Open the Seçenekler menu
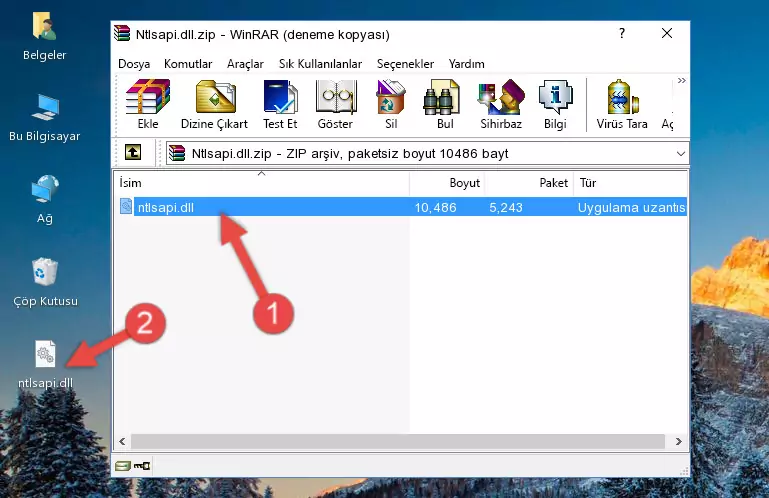 (405, 64)
